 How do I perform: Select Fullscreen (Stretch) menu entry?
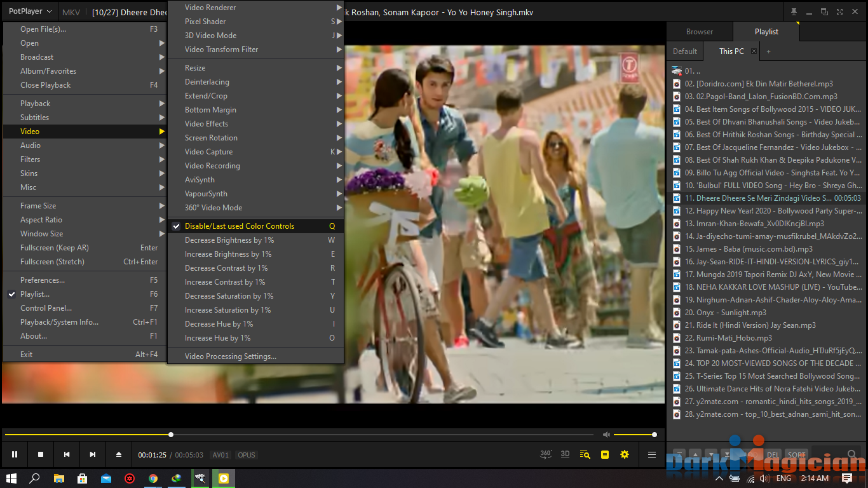tap(85, 262)
